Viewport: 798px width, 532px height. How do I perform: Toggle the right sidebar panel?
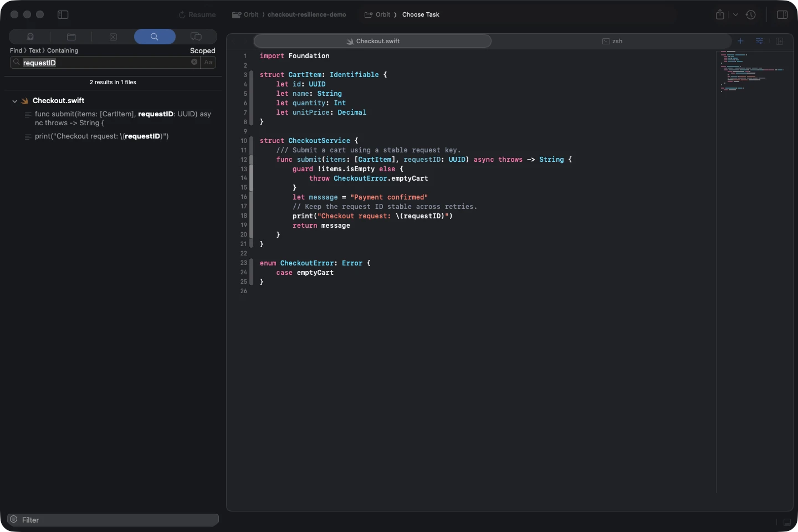(782, 14)
